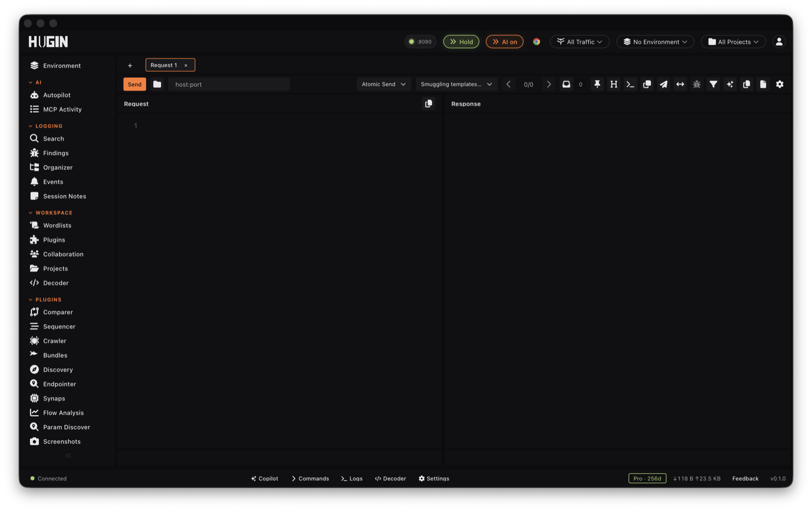Toggle the AI on button
812x511 pixels.
(505, 42)
